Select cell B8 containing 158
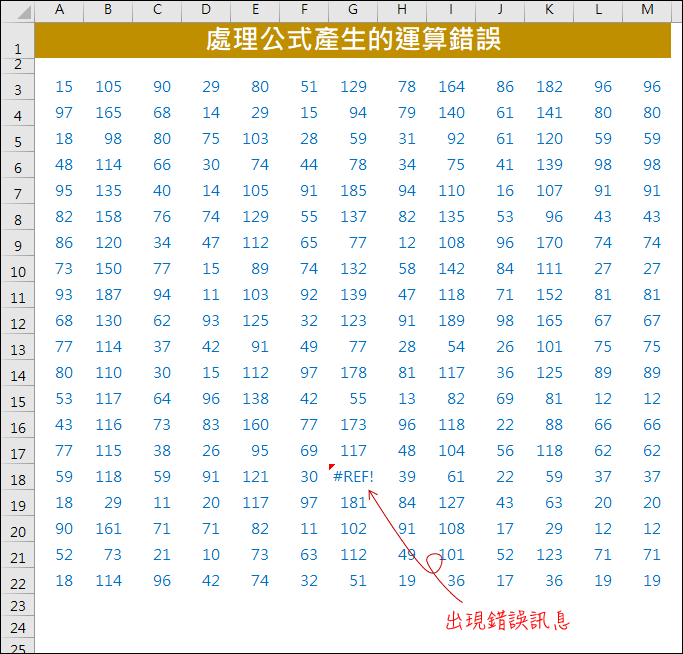 [x=108, y=217]
